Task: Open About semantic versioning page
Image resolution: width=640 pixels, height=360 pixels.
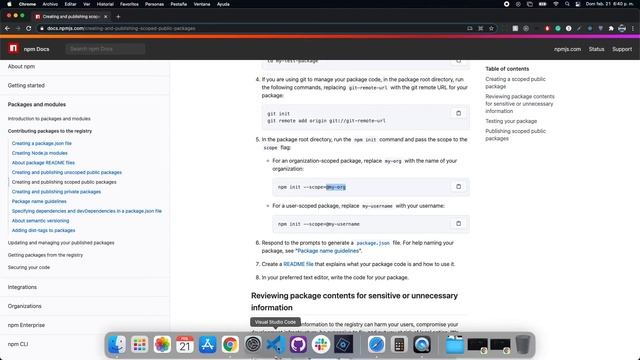Action: tap(40, 221)
